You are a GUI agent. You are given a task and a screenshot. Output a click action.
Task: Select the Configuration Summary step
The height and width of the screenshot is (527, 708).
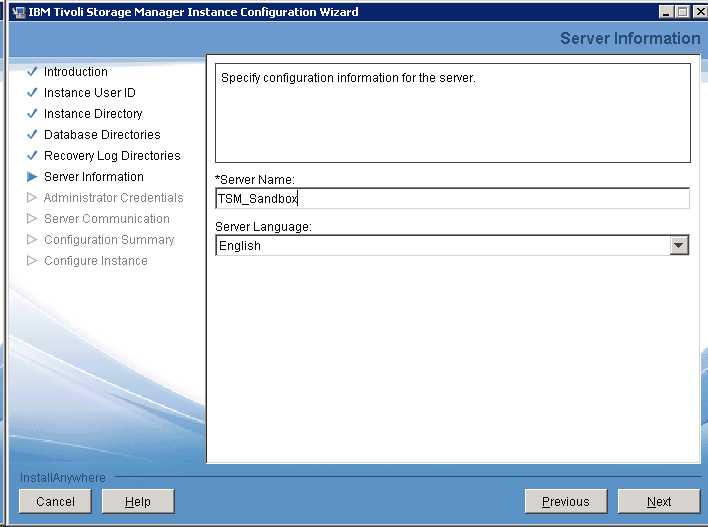[109, 240]
